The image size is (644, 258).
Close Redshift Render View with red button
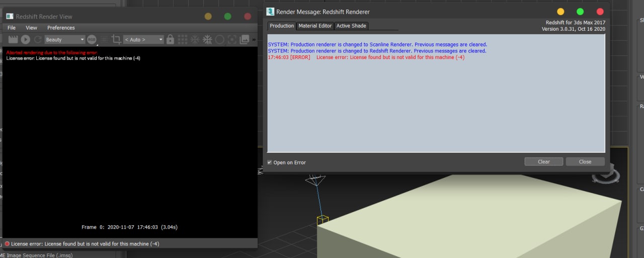248,17
